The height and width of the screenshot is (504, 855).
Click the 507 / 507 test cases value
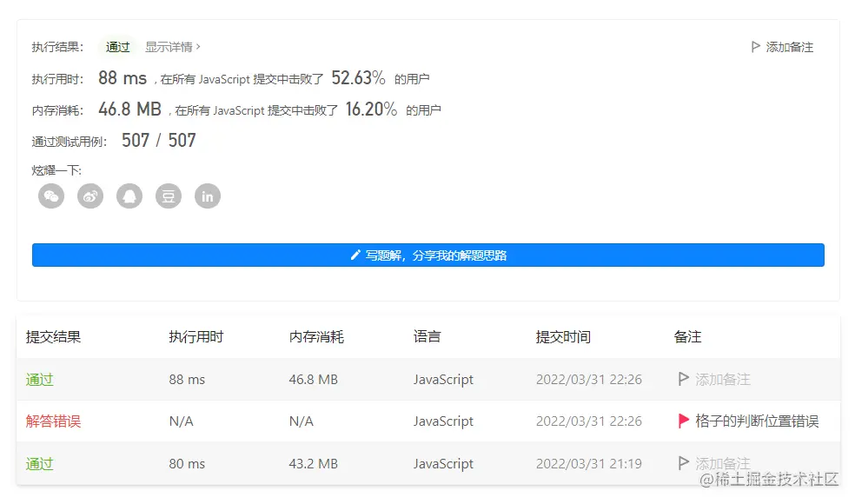pyautogui.click(x=158, y=141)
